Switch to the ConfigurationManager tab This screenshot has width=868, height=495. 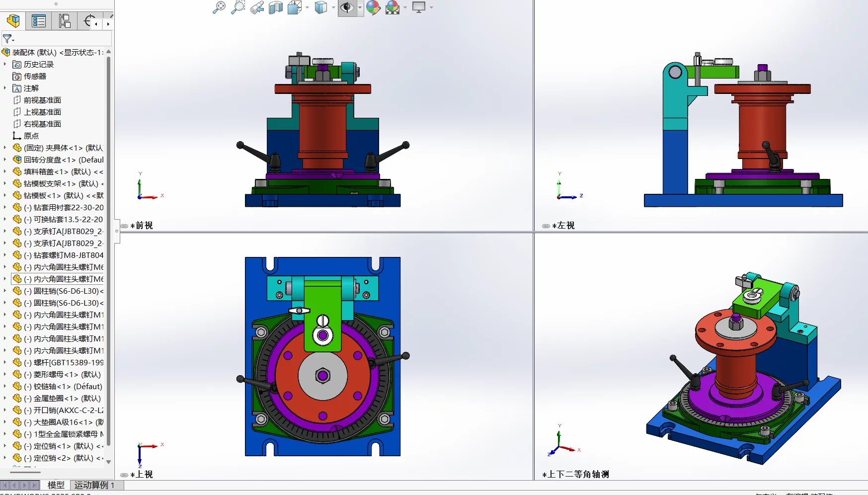65,21
